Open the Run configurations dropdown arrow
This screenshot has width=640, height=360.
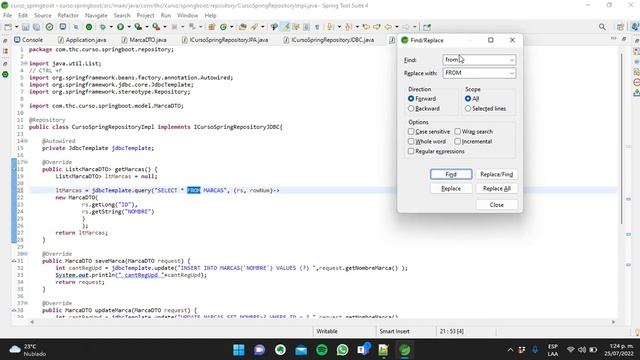click(x=129, y=27)
